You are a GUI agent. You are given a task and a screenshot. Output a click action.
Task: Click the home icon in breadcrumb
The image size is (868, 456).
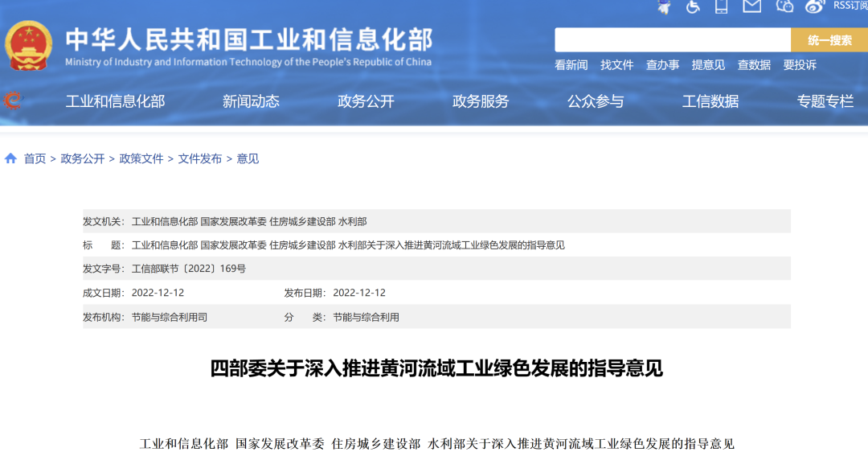10,158
